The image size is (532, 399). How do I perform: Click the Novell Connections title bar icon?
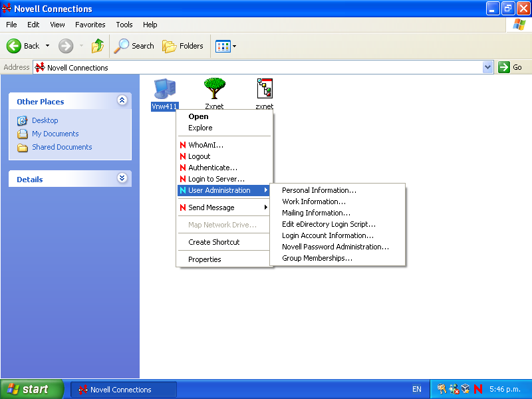[7, 9]
